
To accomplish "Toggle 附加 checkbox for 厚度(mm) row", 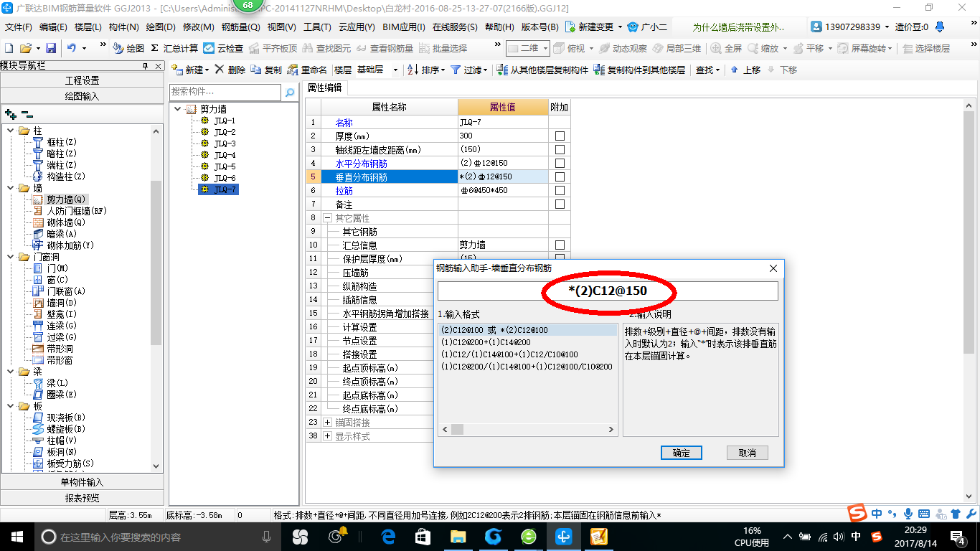I will (x=560, y=136).
